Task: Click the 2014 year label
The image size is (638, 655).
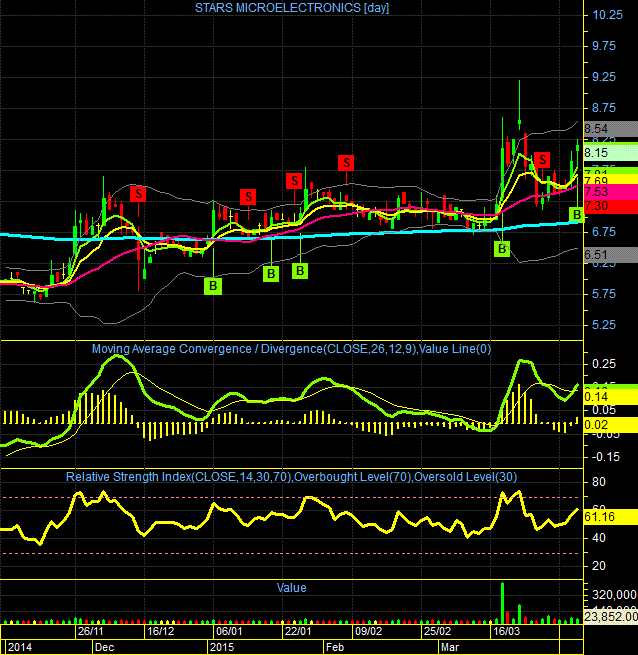Action: pos(20,647)
